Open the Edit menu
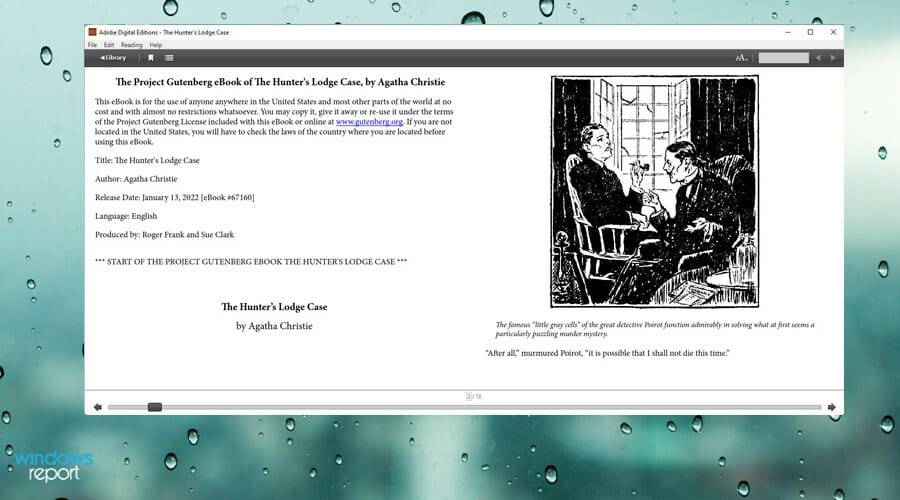This screenshot has height=500, width=900. point(109,45)
